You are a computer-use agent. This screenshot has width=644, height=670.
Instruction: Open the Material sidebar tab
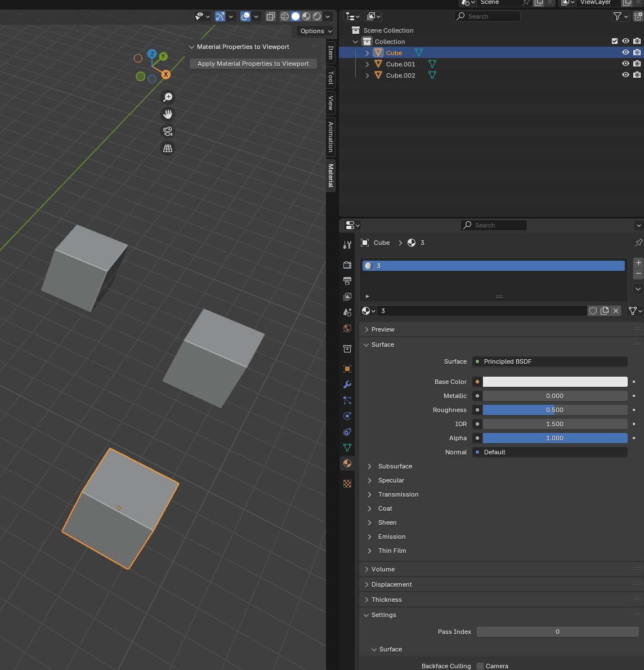[x=330, y=176]
